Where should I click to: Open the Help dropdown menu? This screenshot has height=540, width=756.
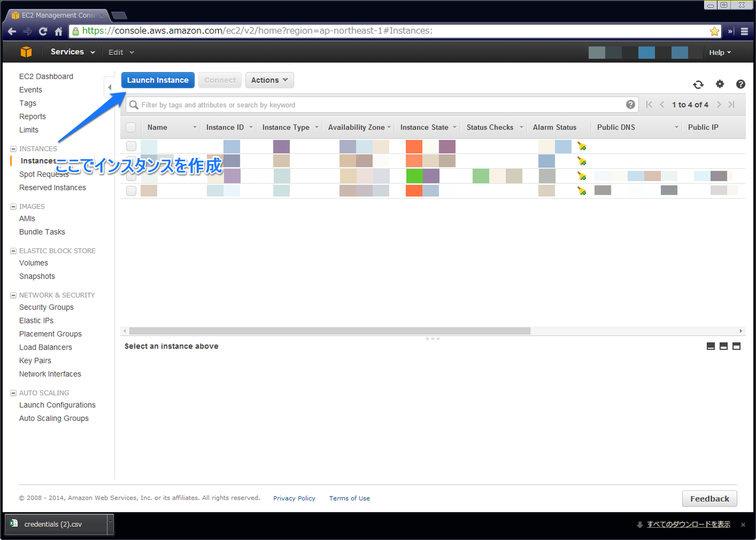pyautogui.click(x=720, y=53)
